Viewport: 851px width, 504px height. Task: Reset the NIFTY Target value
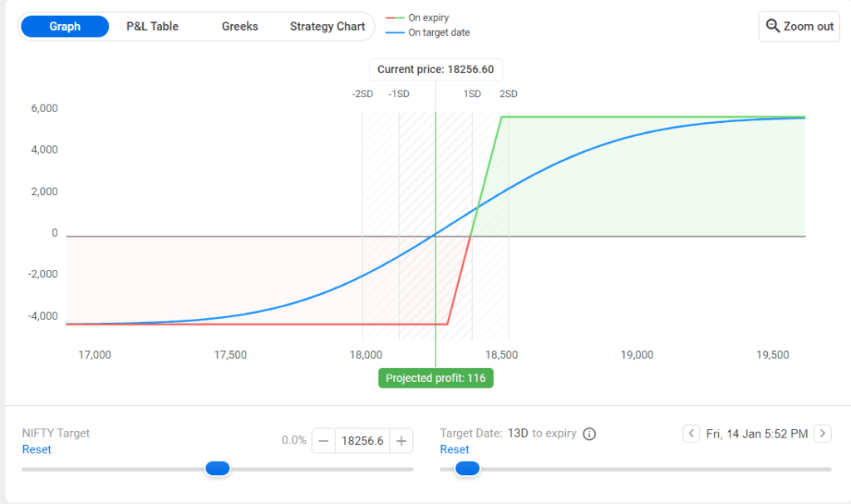[37, 449]
